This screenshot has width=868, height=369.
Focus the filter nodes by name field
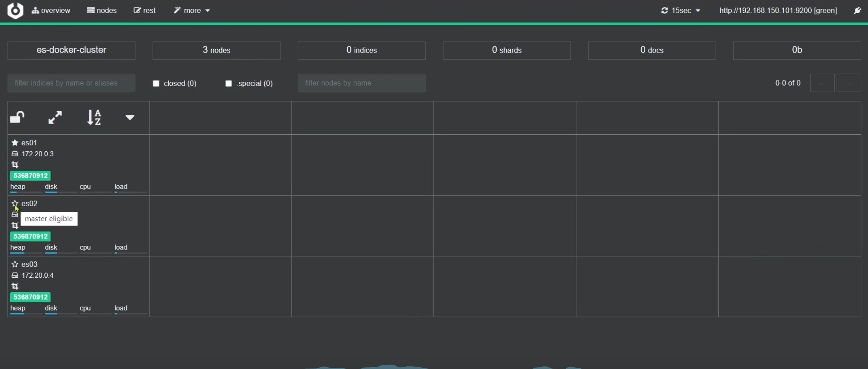click(x=361, y=83)
